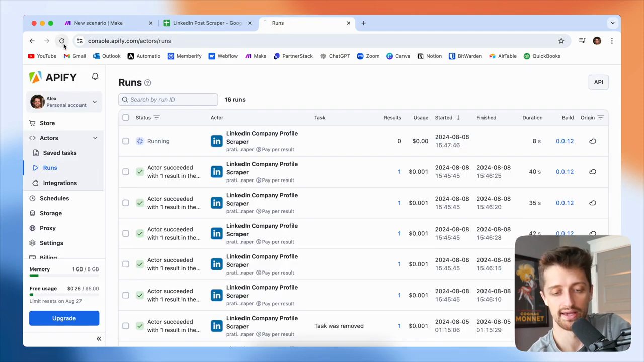Open QuickBooks bookmark

tap(542, 56)
